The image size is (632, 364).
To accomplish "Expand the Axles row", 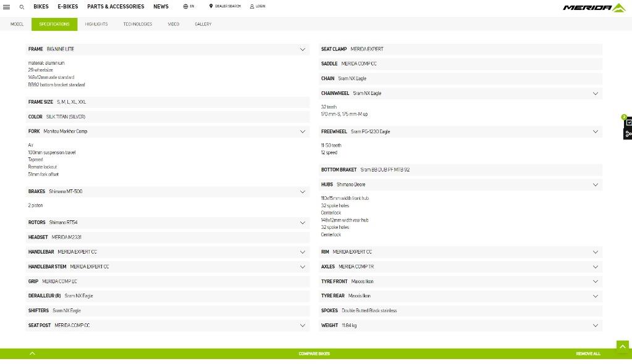I will point(461,267).
